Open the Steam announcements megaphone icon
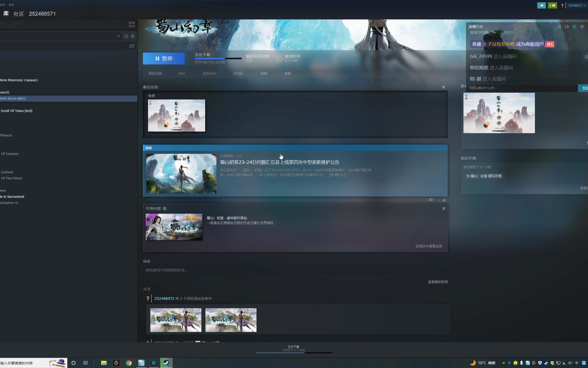Screen dimensions: 588x368 click(x=541, y=5)
